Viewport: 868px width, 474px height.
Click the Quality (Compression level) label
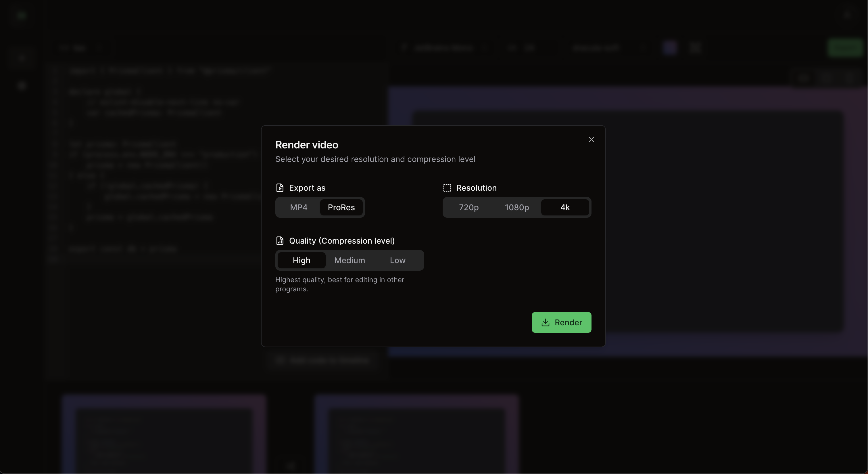[342, 241]
